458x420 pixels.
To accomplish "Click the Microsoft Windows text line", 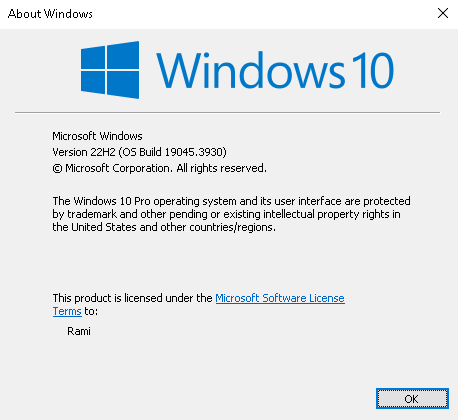I will [x=97, y=136].
